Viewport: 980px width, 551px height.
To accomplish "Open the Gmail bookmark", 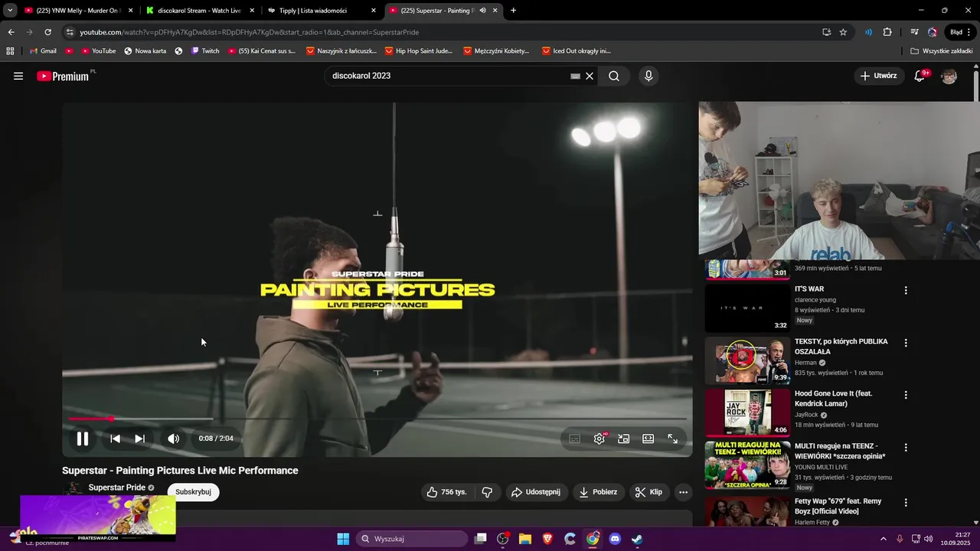I will 43,51.
